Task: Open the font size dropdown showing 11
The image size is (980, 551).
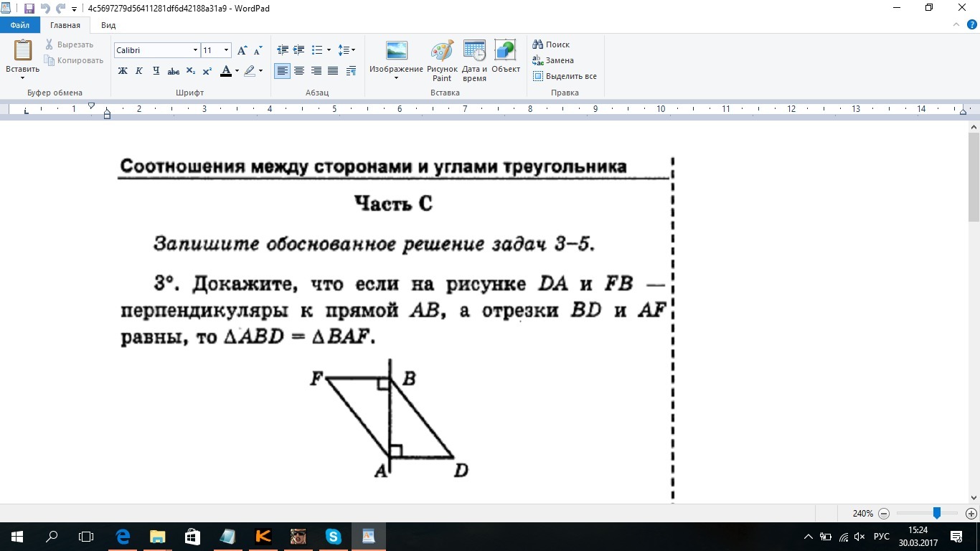Action: coord(225,50)
